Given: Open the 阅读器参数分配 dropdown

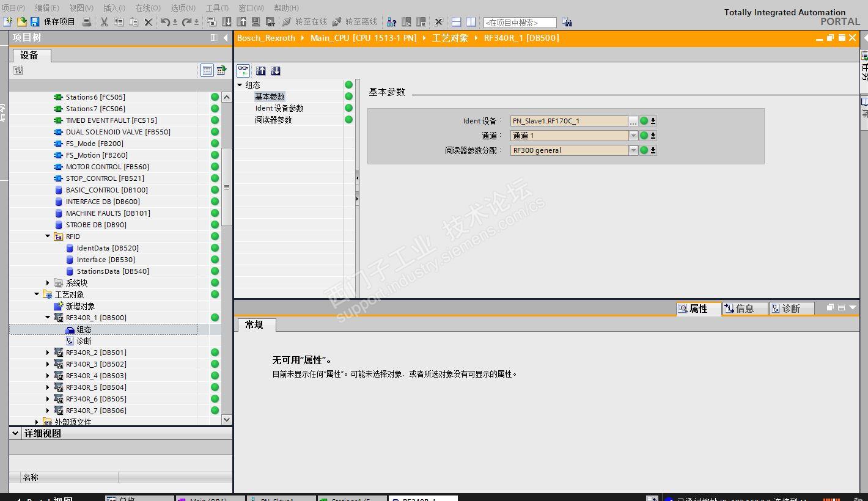Looking at the screenshot, I should [633, 150].
